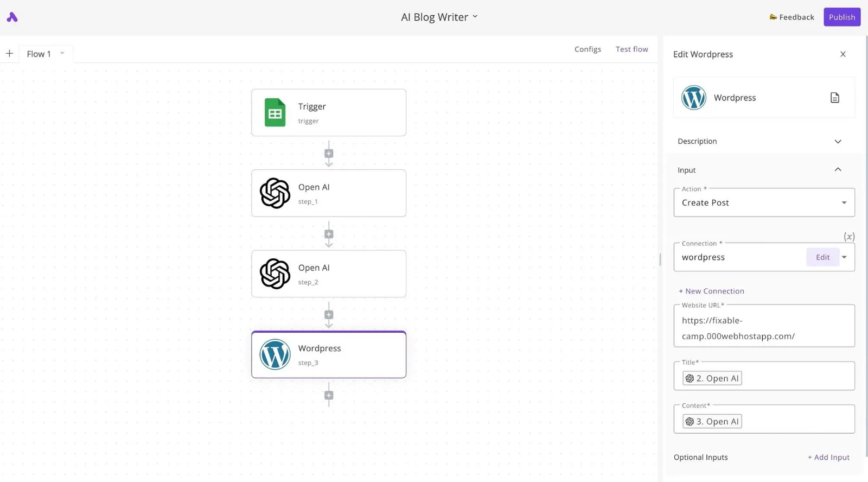Click the variable (x) icon above Connection
Viewport: 868px width, 482px height.
[849, 236]
